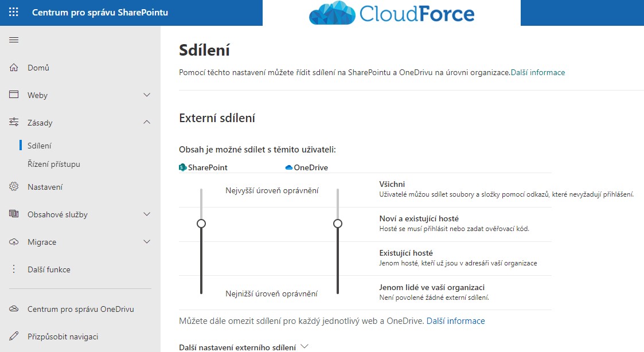Screen dimensions: 644x352
Task: Click the OneDrive admin center cloud icon
Action: 14,308
